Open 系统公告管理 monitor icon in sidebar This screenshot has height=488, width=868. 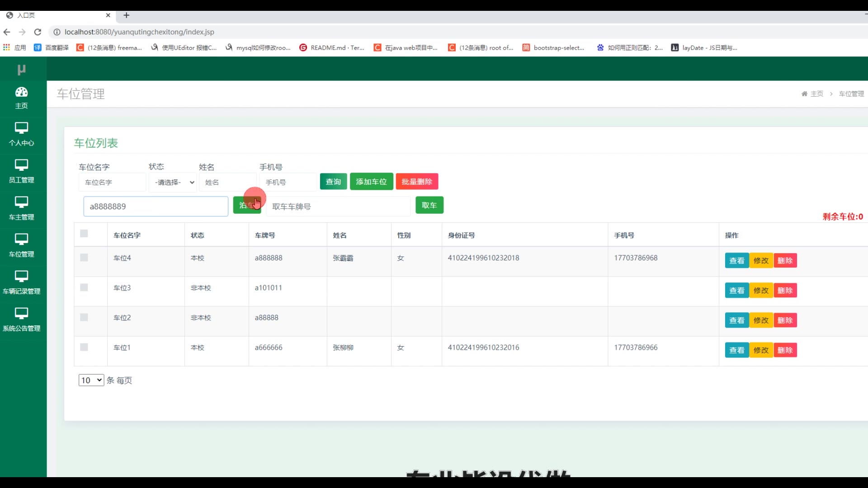pos(21,313)
